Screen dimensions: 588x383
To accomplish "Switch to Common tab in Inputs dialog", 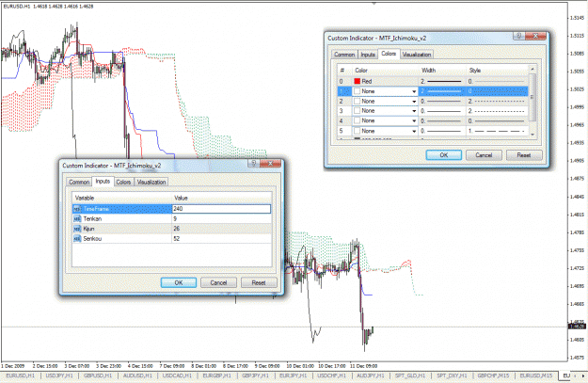I will pos(79,182).
